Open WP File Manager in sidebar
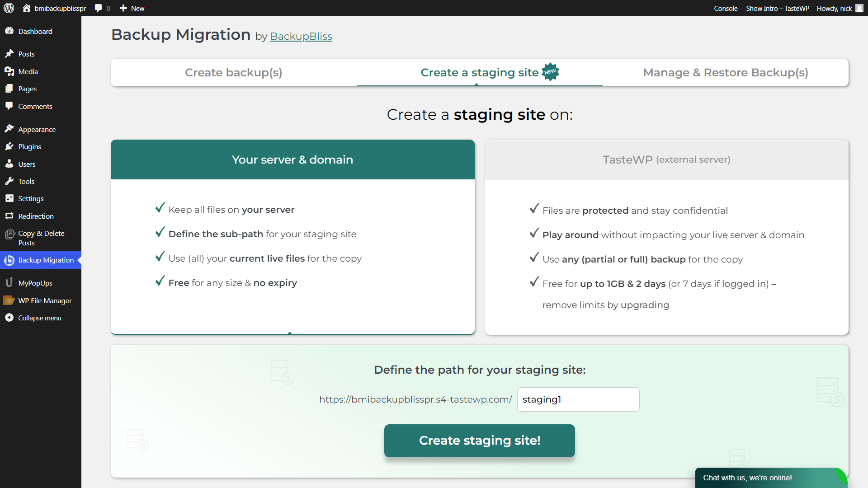Viewport: 868px width, 488px height. [44, 300]
